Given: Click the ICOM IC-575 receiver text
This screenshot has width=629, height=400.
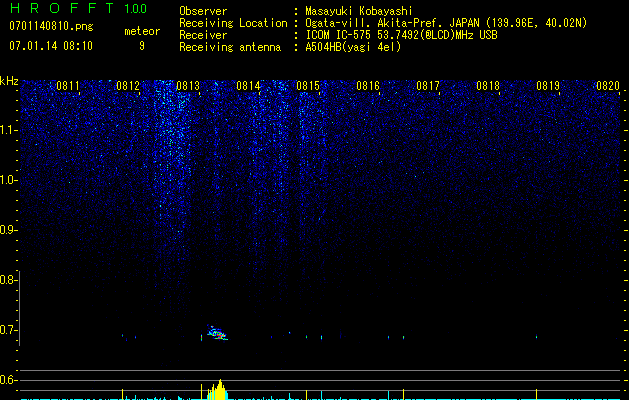Looking at the screenshot, I should pos(401,35).
